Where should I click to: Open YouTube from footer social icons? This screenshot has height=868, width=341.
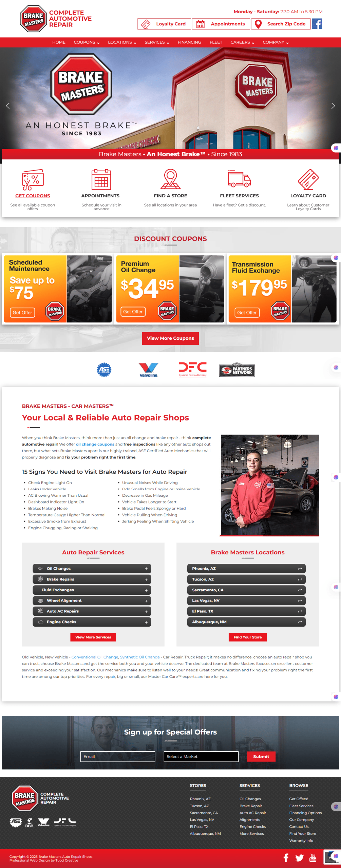(x=313, y=858)
